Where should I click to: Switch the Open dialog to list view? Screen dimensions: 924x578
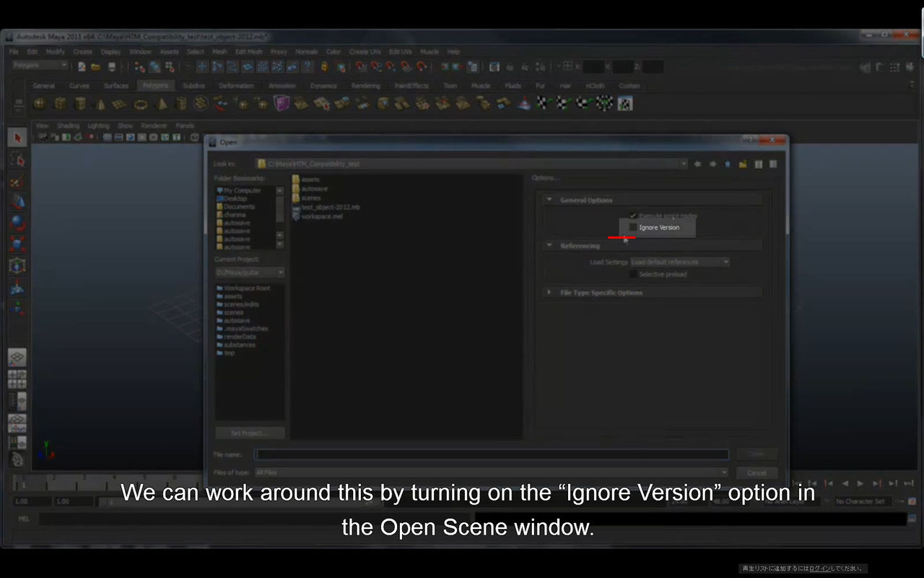(x=759, y=164)
